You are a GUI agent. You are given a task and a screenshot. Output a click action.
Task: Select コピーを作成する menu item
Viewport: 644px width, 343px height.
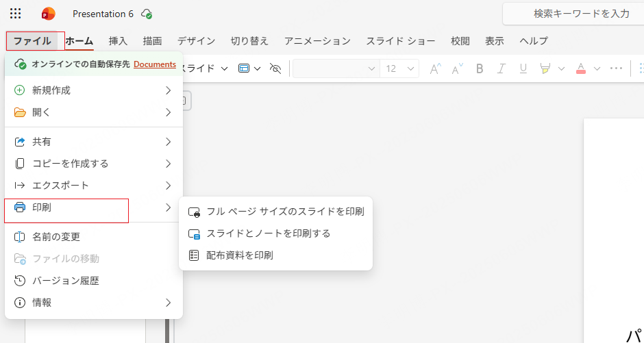(x=94, y=164)
